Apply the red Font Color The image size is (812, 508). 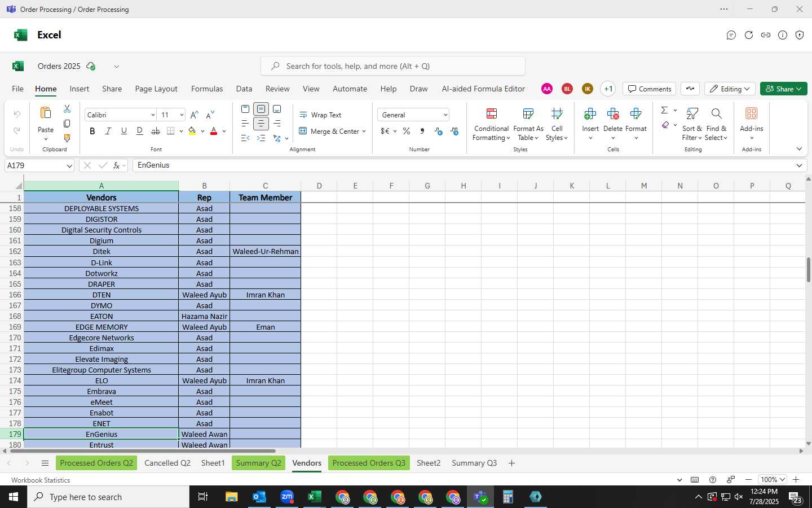coord(214,131)
